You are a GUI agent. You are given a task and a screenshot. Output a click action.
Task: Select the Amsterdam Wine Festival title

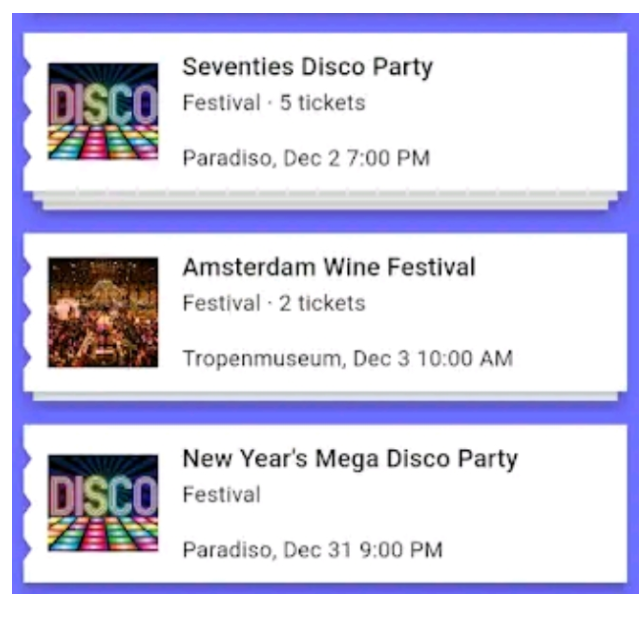(x=329, y=267)
